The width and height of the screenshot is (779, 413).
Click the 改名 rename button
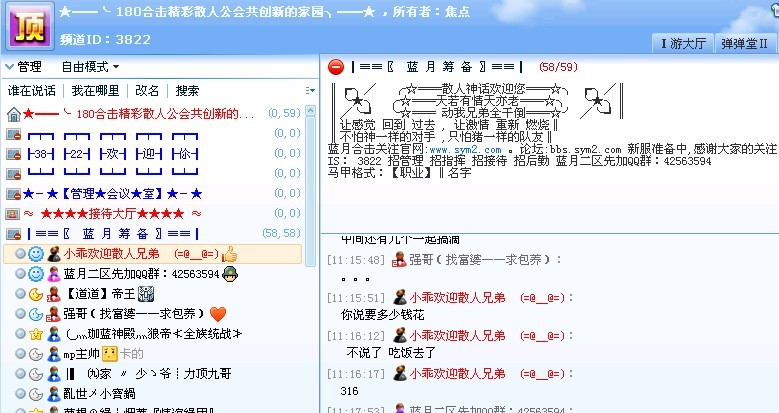(147, 90)
